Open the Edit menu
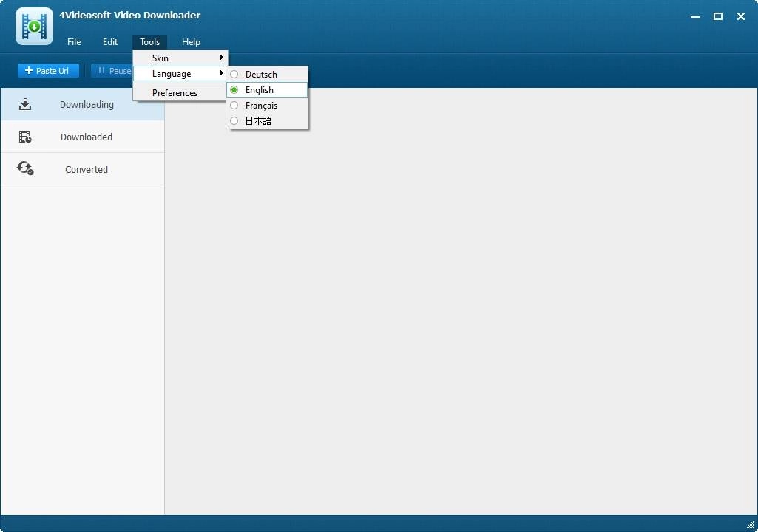 pyautogui.click(x=109, y=42)
